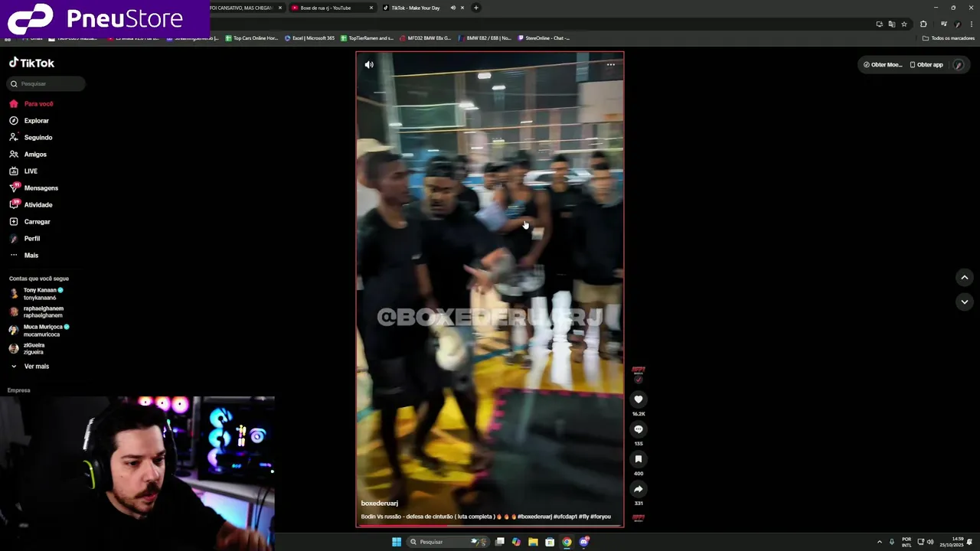Open the Para você feed
Image resolution: width=980 pixels, height=551 pixels.
click(31, 104)
